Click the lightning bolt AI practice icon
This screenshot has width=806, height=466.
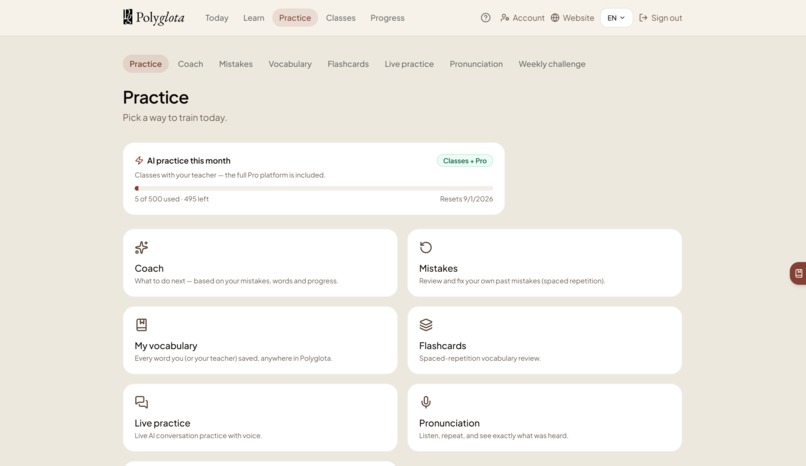pos(139,160)
